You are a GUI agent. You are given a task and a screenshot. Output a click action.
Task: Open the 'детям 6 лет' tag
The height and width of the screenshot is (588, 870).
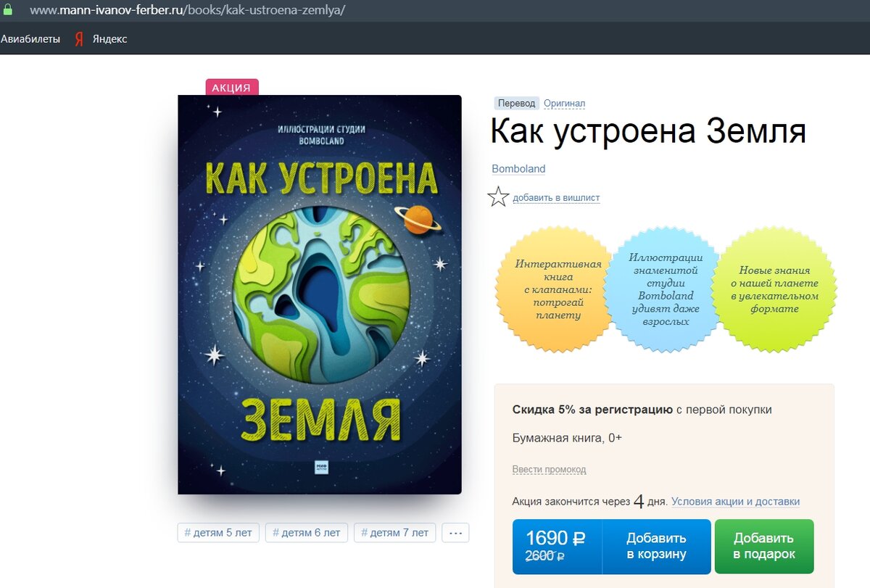(307, 532)
